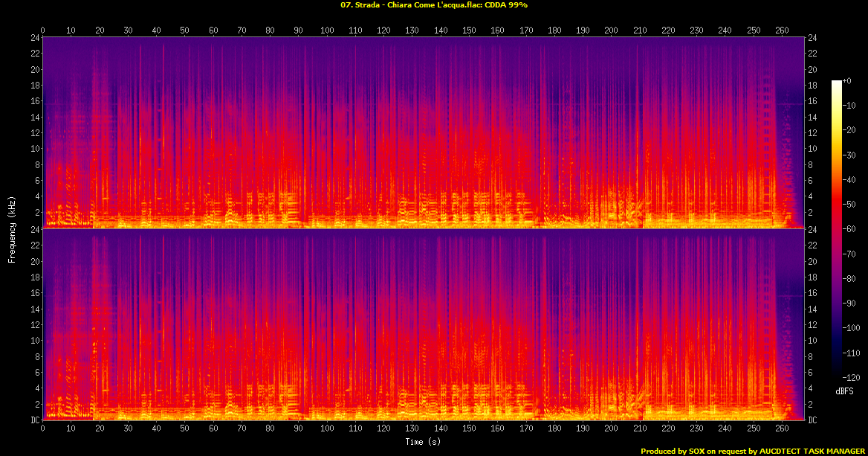Select the -110 value on the dBFS scale
Screen dimensions: 868x456
852,353
